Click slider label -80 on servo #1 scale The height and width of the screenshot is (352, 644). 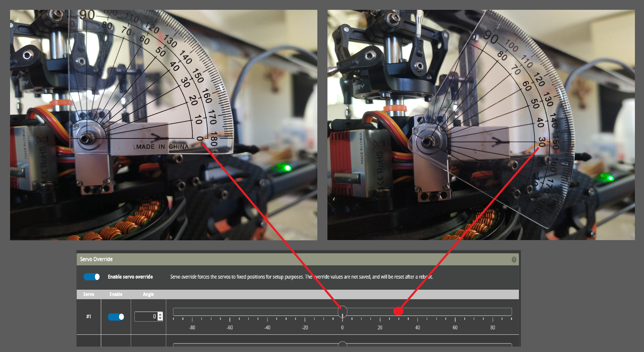coord(192,327)
